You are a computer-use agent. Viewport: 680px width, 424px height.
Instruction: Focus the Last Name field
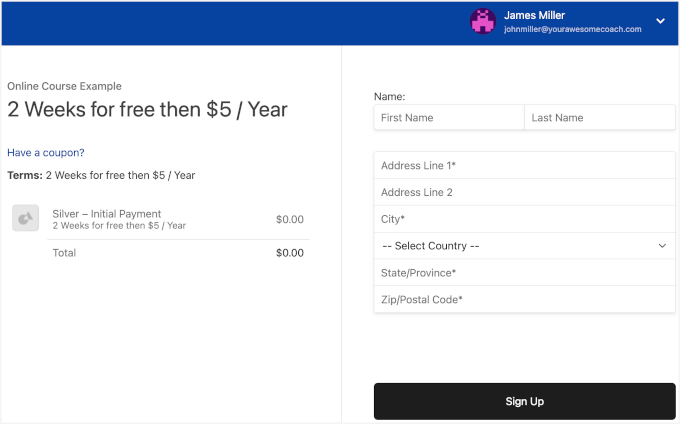coord(599,118)
